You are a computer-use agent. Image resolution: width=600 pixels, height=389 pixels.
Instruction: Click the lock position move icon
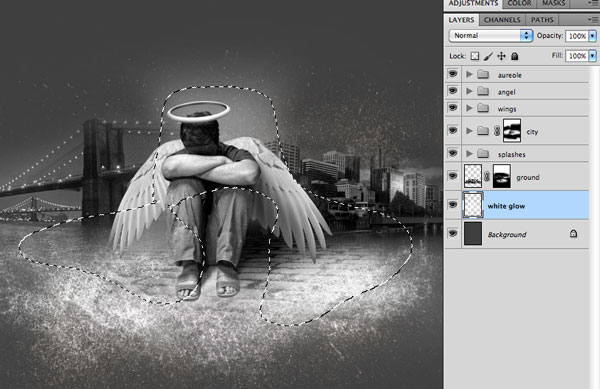(501, 56)
